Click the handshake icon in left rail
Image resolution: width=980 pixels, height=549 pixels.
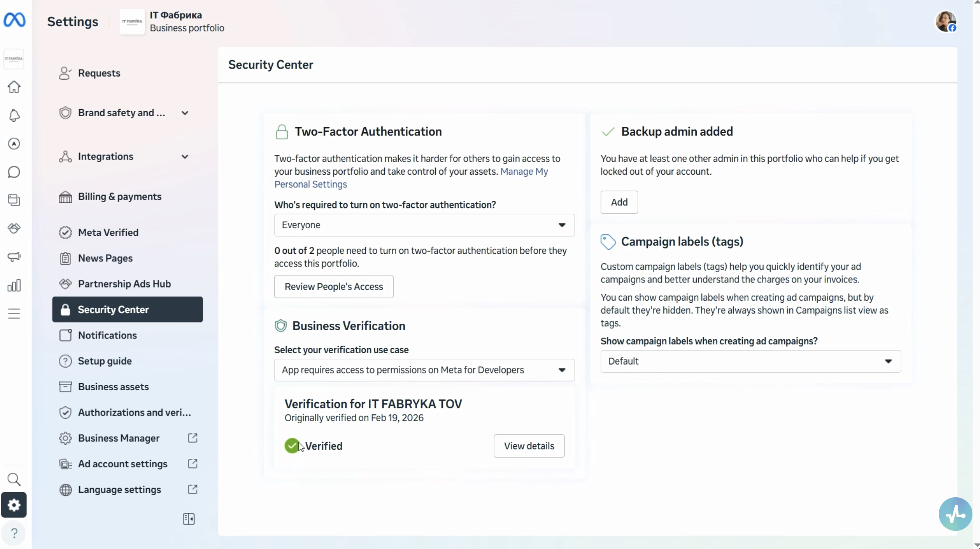point(14,228)
